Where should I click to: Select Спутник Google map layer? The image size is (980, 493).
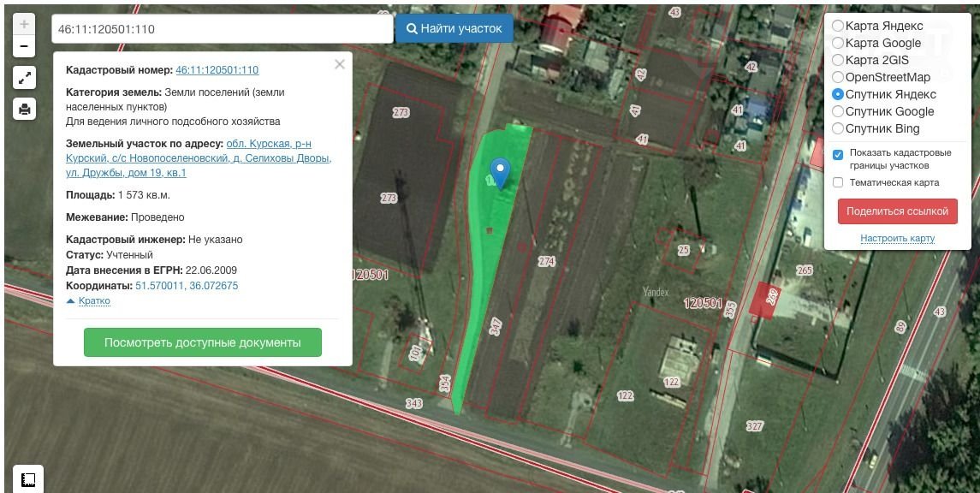(838, 111)
